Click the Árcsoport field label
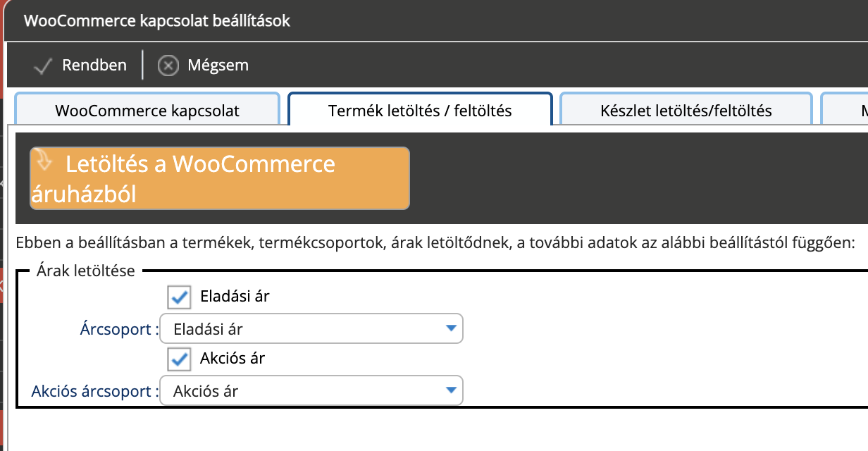Image resolution: width=868 pixels, height=451 pixels. tap(120, 329)
